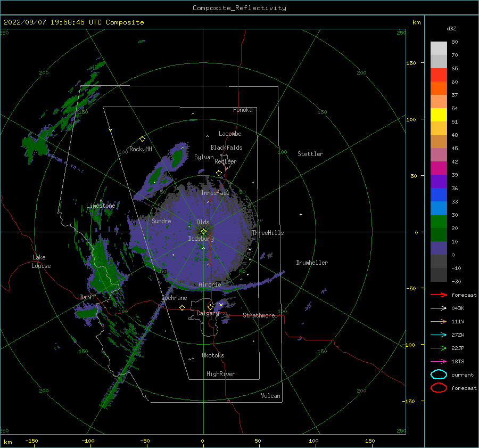Choose the green 22JP arrow legend icon

click(439, 348)
